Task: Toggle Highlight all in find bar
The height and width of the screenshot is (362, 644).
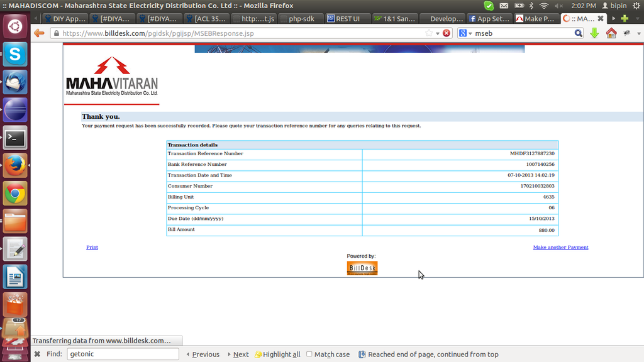Action: [x=277, y=354]
